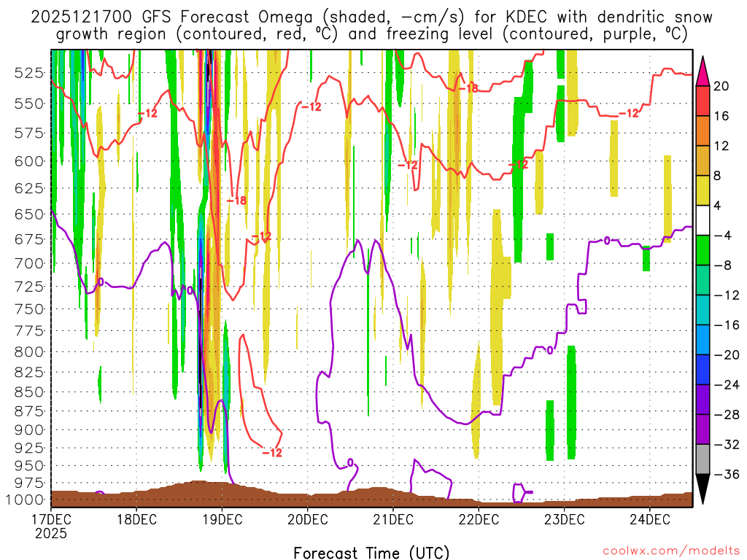Click the colorbar value label -20
747x560 pixels.
click(x=727, y=355)
